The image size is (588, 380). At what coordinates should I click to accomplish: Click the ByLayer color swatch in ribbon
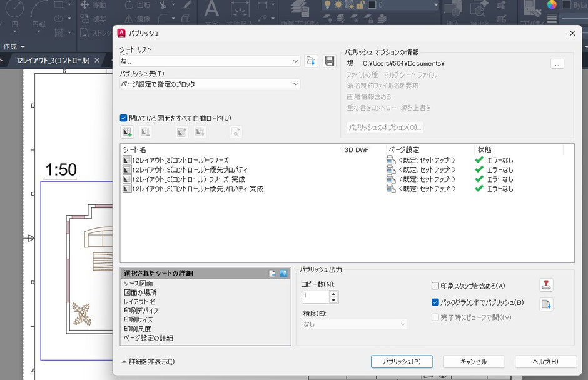point(566,4)
